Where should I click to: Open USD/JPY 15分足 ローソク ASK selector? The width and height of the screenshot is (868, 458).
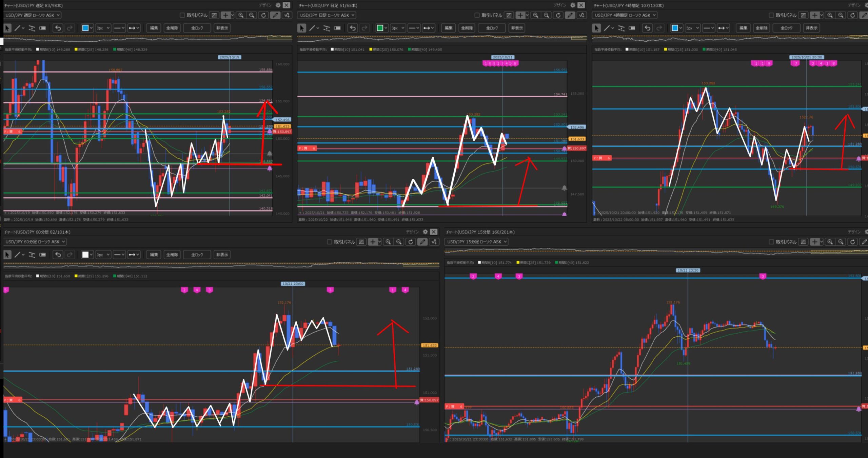coord(476,242)
